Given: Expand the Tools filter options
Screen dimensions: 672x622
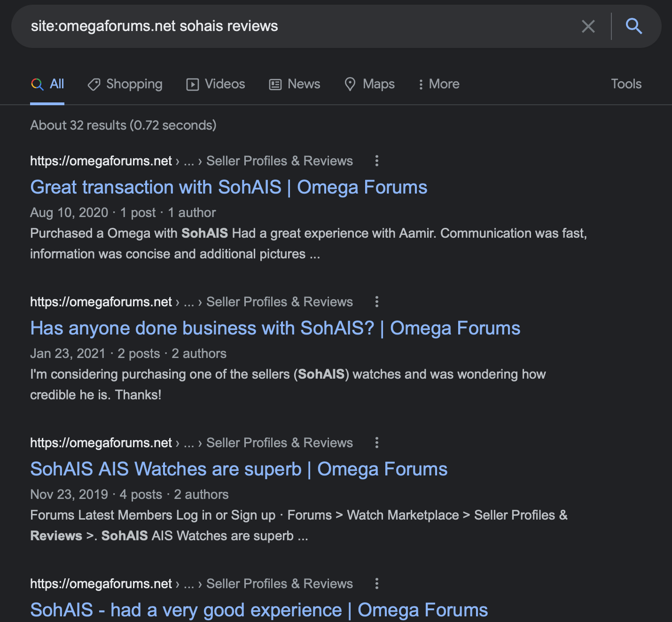Looking at the screenshot, I should pyautogui.click(x=626, y=84).
